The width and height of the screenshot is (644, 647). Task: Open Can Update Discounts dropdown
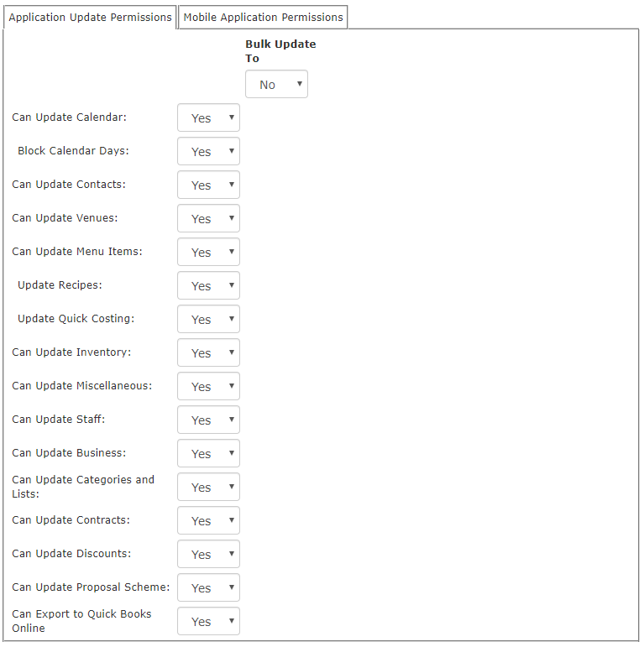tap(208, 554)
